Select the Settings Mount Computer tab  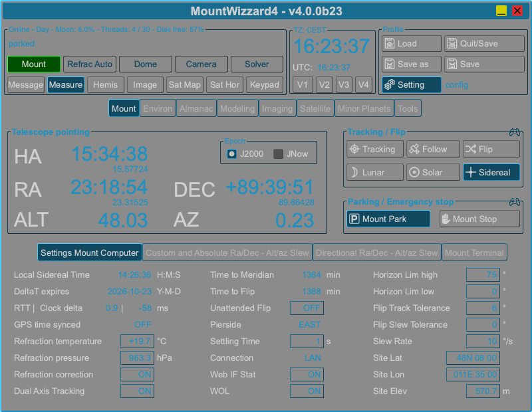(x=90, y=253)
